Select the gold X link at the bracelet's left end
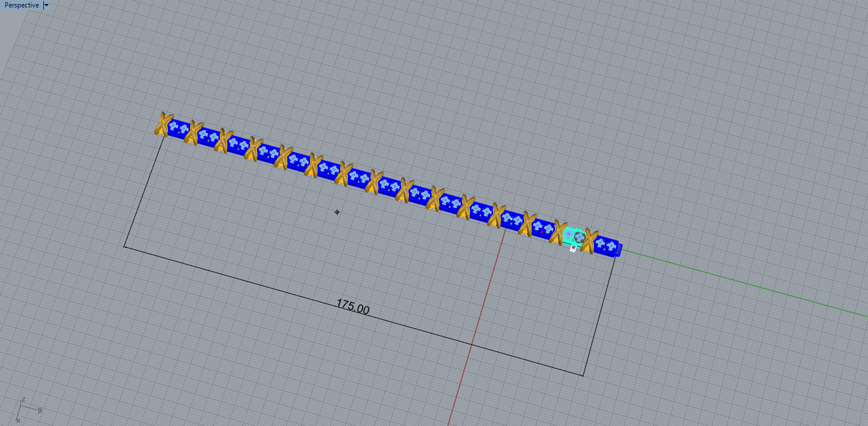868x426 pixels. (x=164, y=124)
